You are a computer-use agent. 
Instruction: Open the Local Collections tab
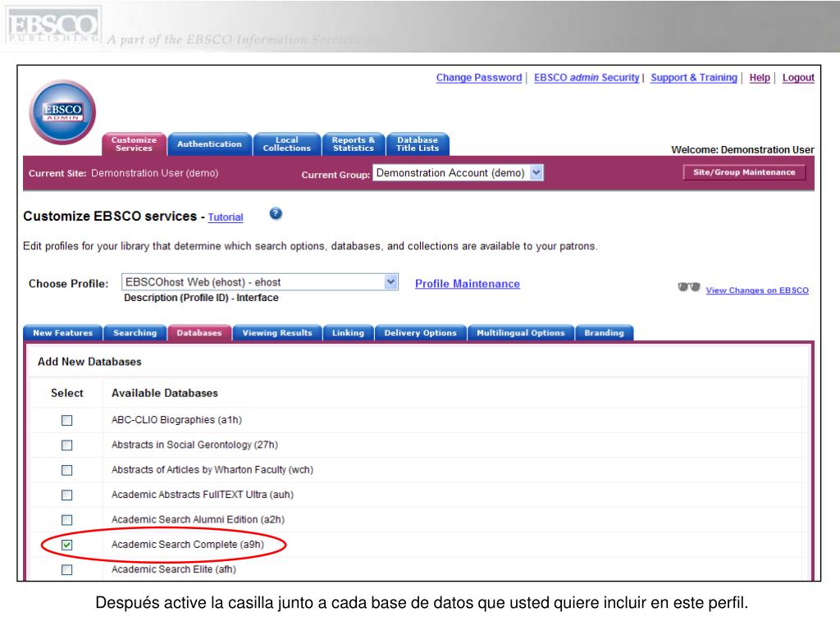pos(286,144)
